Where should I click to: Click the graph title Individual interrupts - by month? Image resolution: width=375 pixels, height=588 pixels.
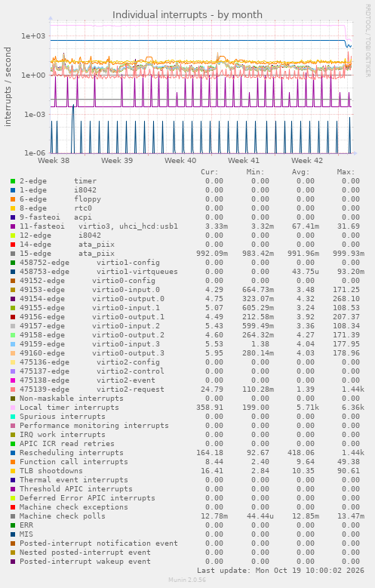(x=187, y=14)
